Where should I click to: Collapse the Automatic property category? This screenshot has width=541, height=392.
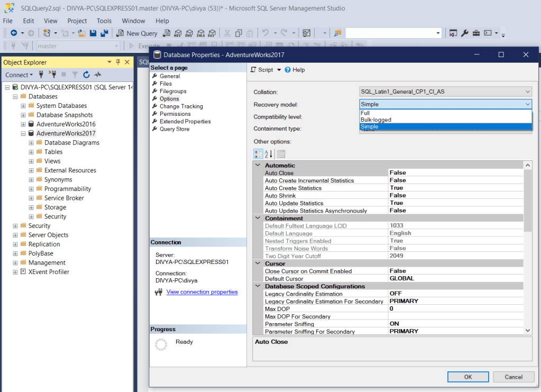(x=258, y=166)
